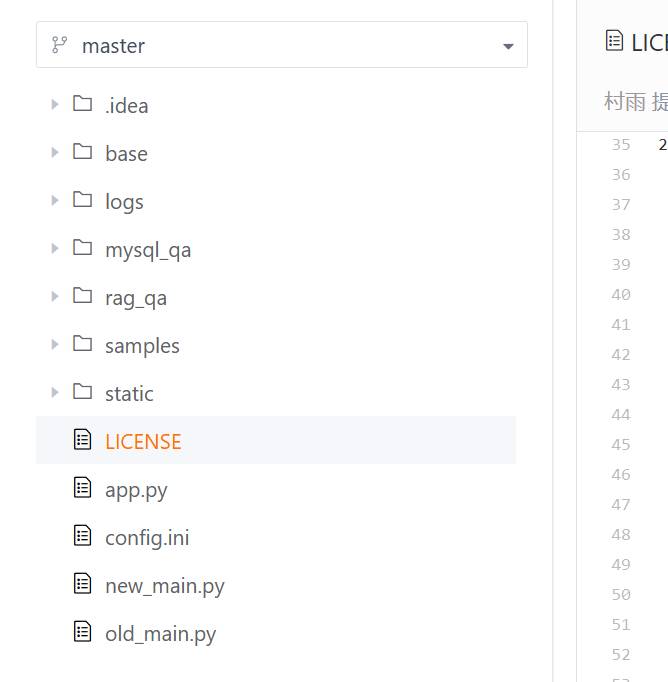Viewport: 668px width, 682px height.
Task: Select the LICENSE file icon in tree
Action: (x=82, y=439)
